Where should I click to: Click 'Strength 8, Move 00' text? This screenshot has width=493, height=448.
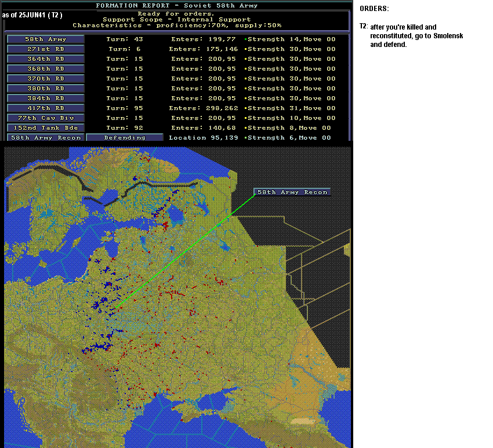tap(289, 128)
